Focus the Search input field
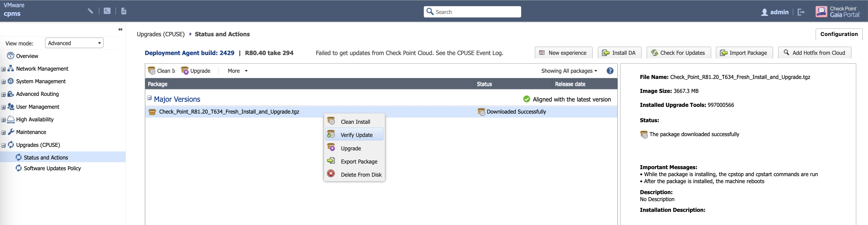This screenshot has width=868, height=225. (476, 12)
